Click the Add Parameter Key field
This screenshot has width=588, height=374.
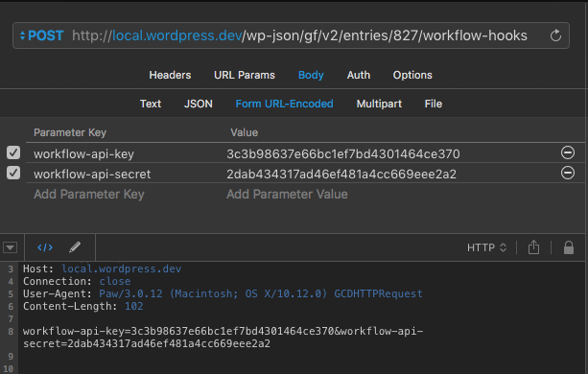point(89,194)
